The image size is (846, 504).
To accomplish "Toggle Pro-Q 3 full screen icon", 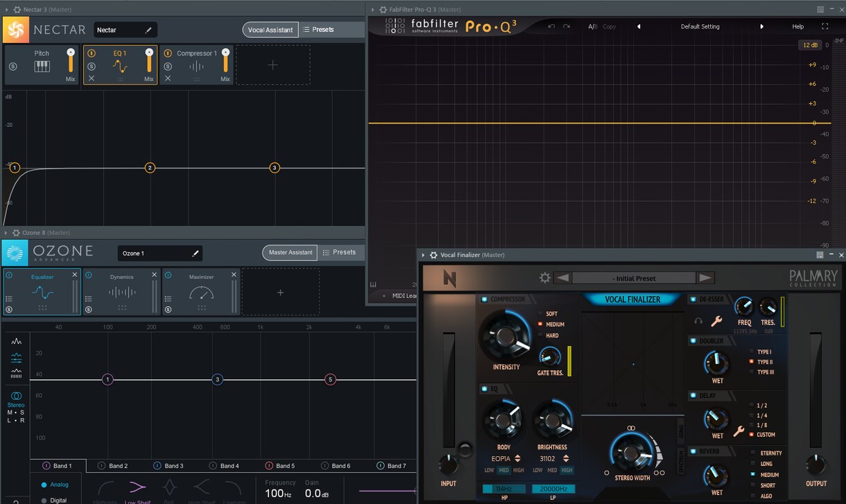I will (825, 26).
